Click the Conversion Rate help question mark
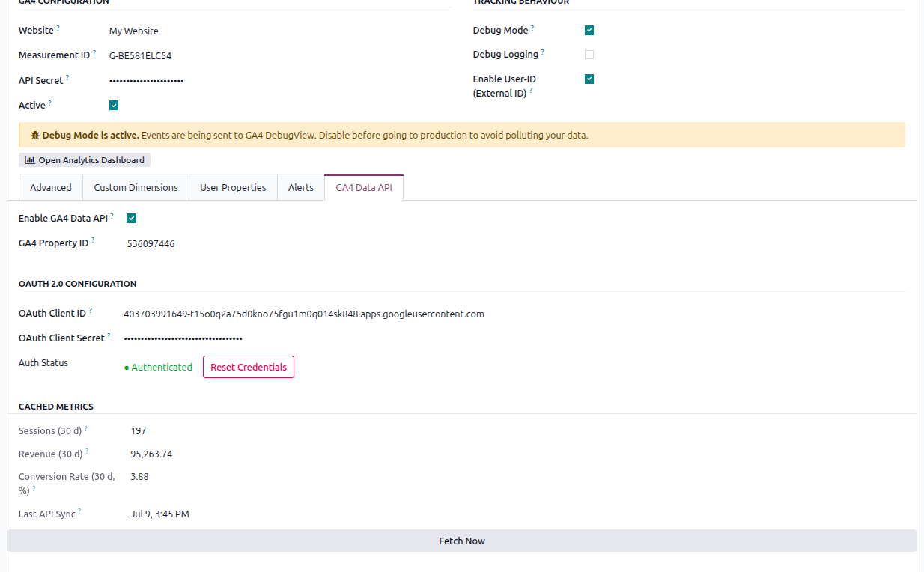This screenshot has width=924, height=572. pyautogui.click(x=34, y=488)
